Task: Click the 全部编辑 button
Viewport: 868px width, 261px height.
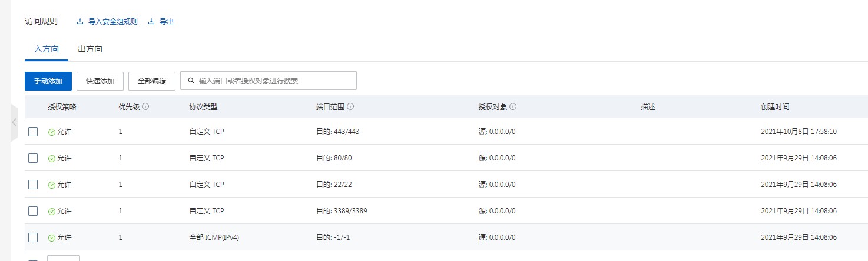Action: 152,81
